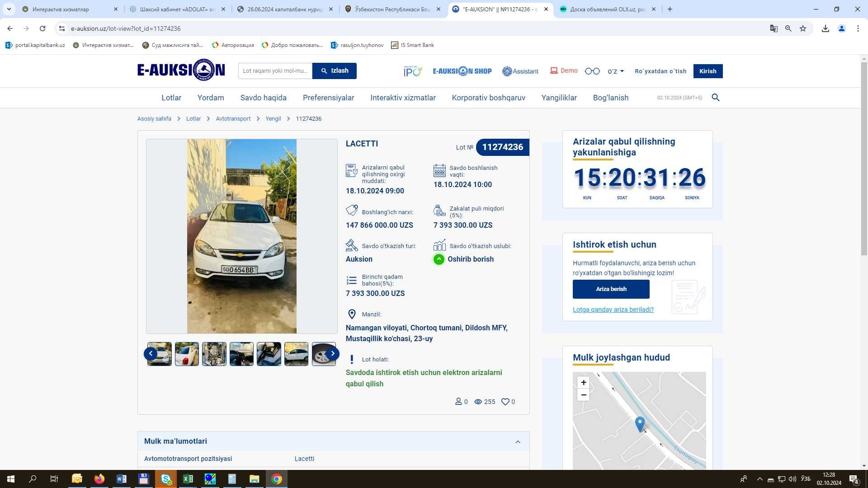Open the O'Z language dropdown

(x=616, y=71)
